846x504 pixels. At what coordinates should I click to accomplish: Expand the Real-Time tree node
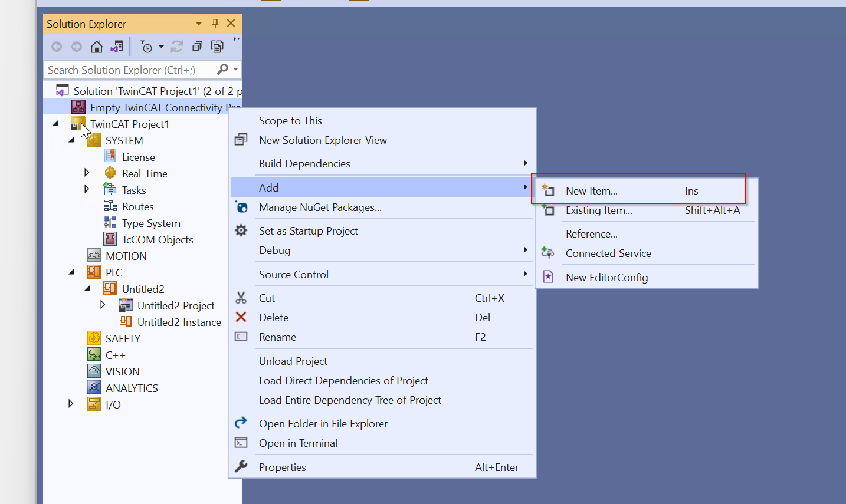click(87, 173)
